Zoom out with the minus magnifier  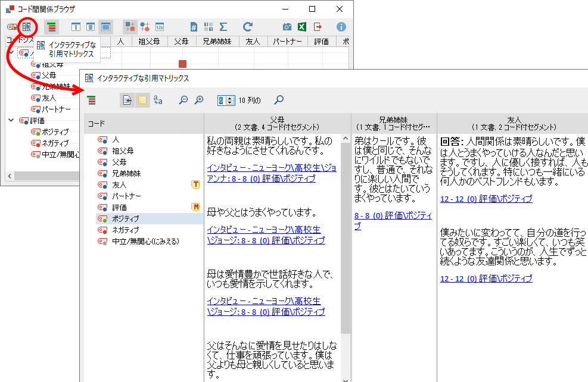pyautogui.click(x=183, y=100)
